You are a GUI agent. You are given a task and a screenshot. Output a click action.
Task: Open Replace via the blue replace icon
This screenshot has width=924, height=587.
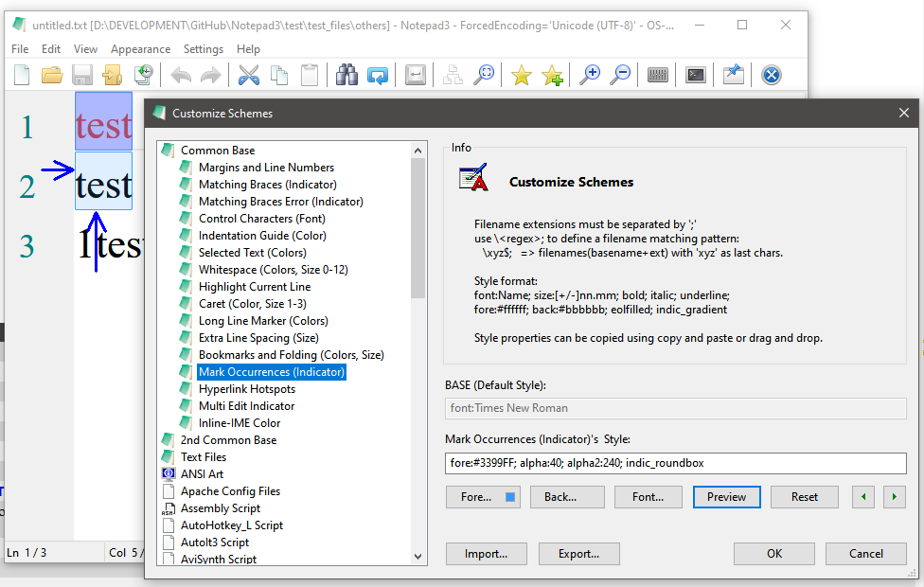click(378, 74)
